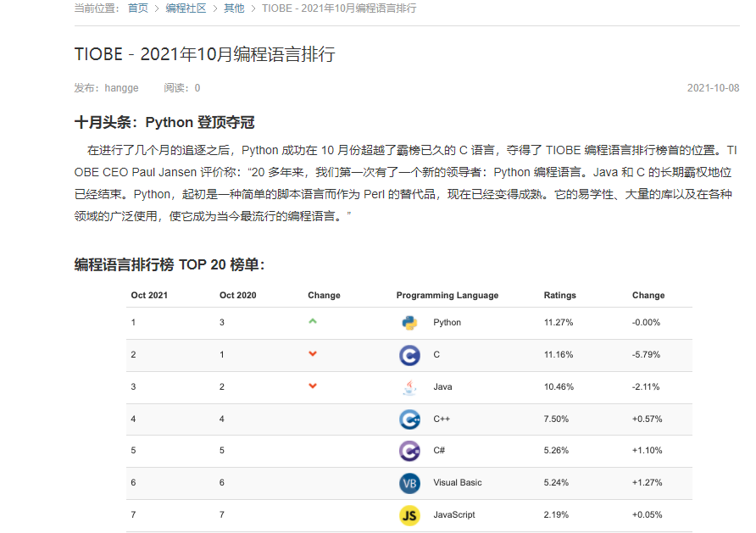Click the Ratings column header
756x533 pixels.
click(x=559, y=295)
